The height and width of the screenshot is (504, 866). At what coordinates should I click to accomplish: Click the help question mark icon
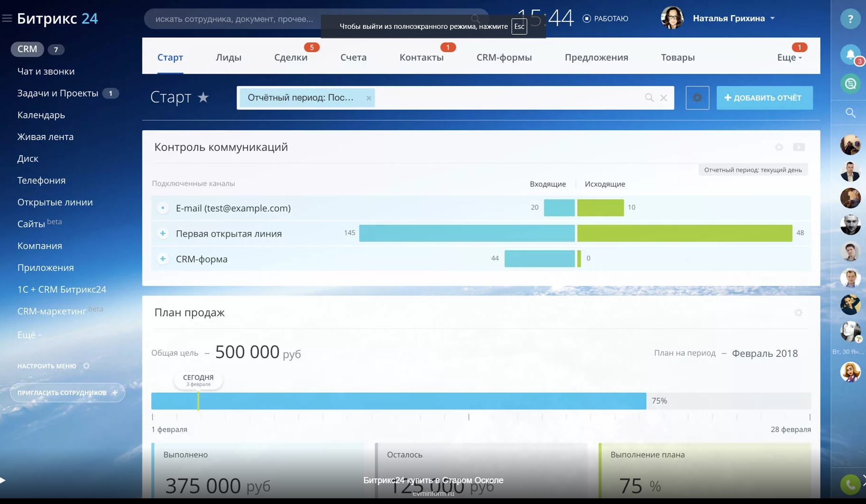pyautogui.click(x=850, y=19)
